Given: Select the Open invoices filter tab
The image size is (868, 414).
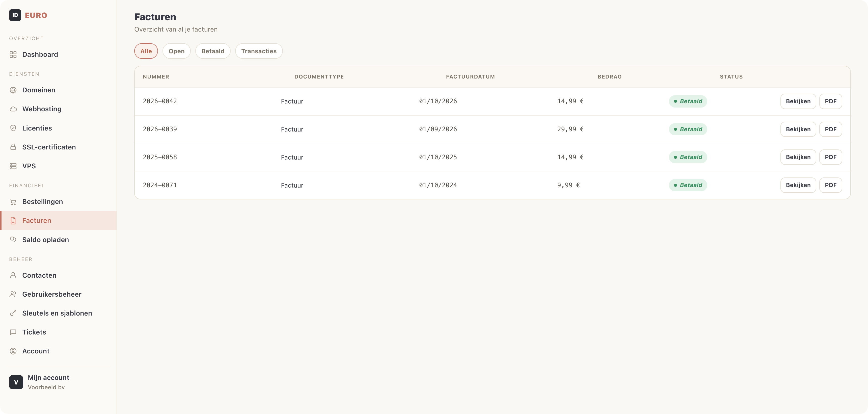Looking at the screenshot, I should pyautogui.click(x=177, y=51).
